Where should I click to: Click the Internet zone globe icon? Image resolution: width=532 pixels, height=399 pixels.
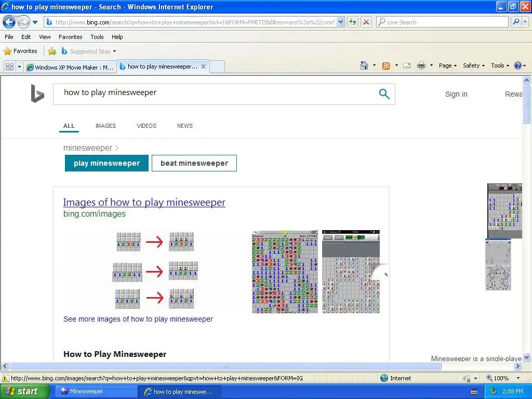[384, 378]
